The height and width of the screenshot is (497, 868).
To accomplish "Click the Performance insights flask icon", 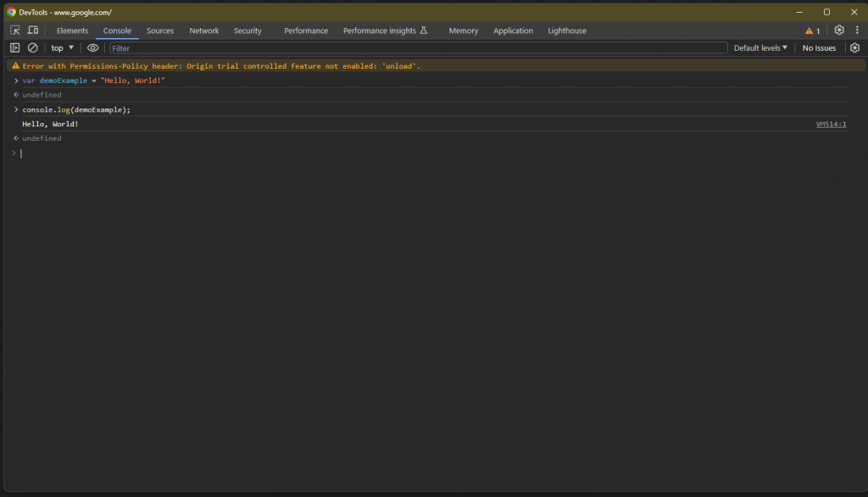I will point(424,31).
